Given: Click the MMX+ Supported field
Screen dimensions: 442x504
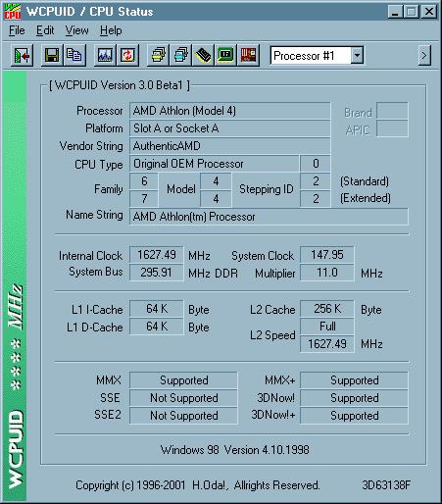Looking at the screenshot, I should coord(354,380).
